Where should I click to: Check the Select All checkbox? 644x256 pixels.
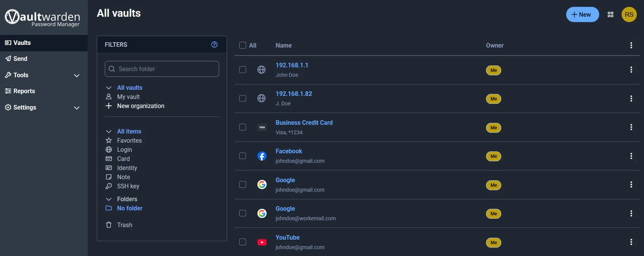tap(243, 45)
